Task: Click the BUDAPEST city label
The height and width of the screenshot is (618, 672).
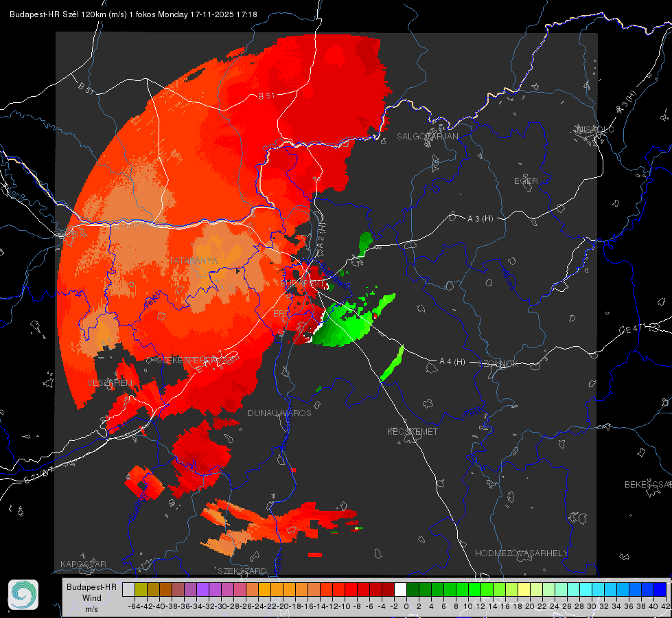Action: pos(302,284)
